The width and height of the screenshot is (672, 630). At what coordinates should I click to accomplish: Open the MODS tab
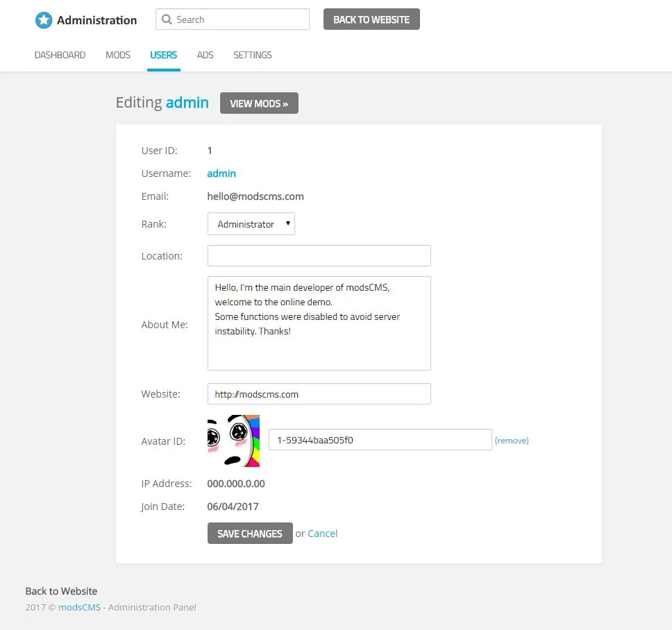(x=118, y=56)
